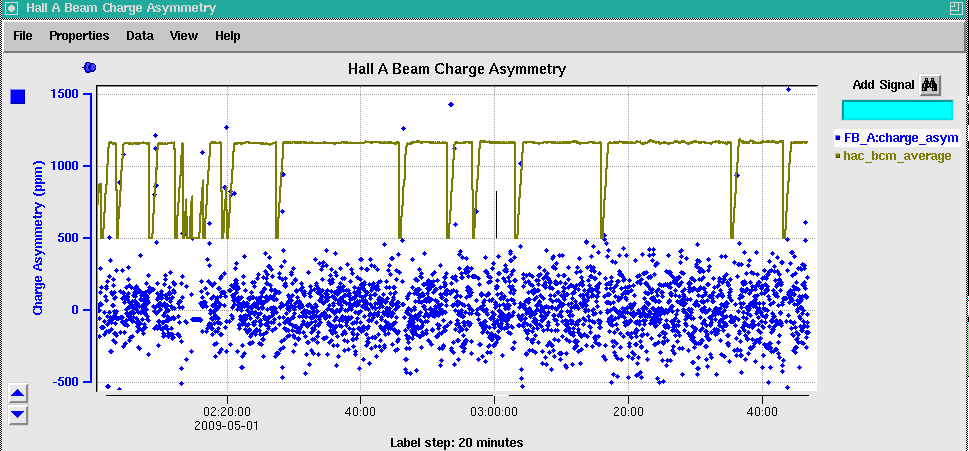Select the hac_bcm_average legend entry
This screenshot has height=451, width=969.
coord(893,156)
